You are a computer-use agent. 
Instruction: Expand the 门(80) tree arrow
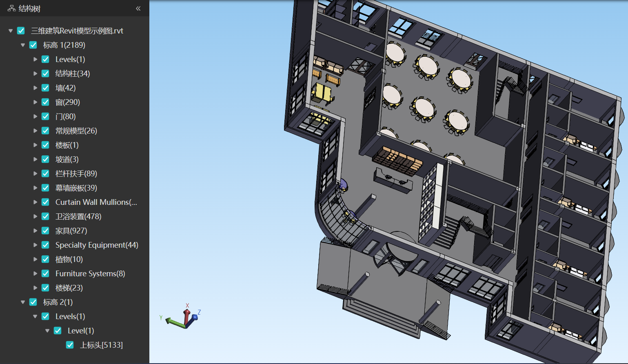tap(35, 116)
